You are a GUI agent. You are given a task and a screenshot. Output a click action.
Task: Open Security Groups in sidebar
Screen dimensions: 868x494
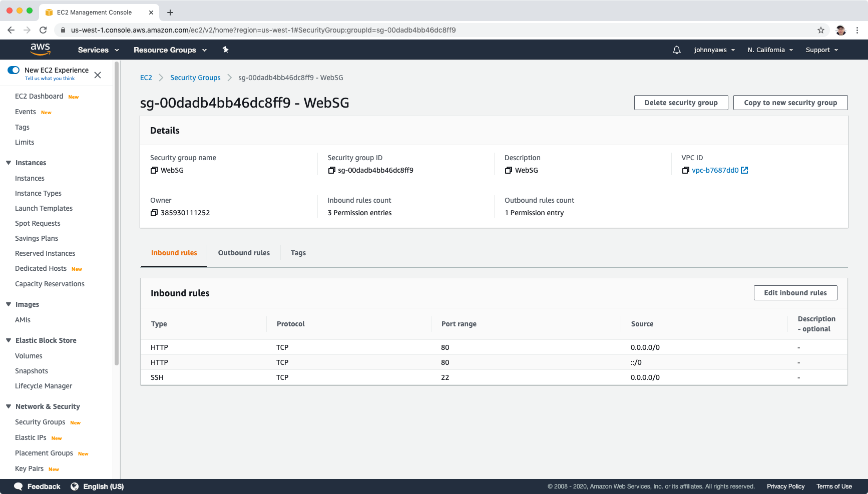click(40, 422)
